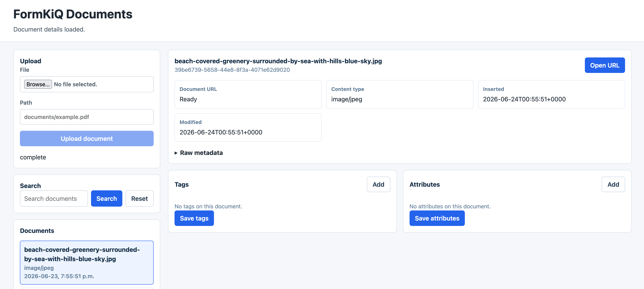Click the Save attributes button

437,218
